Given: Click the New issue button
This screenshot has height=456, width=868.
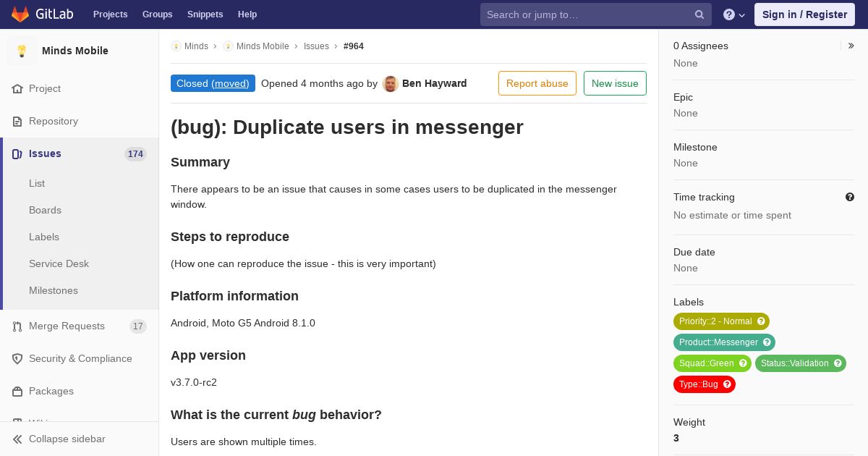Looking at the screenshot, I should click(615, 83).
